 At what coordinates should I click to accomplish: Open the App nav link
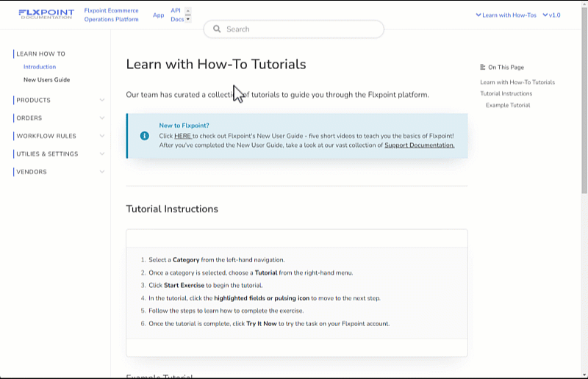coord(158,15)
